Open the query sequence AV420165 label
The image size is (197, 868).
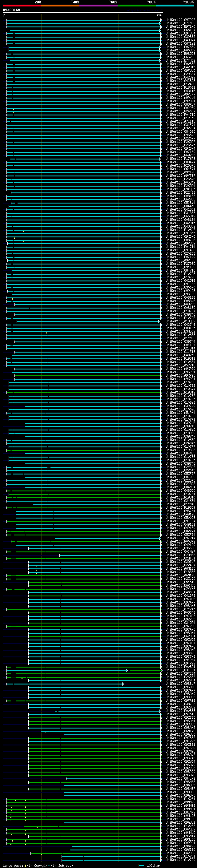click(x=11, y=10)
